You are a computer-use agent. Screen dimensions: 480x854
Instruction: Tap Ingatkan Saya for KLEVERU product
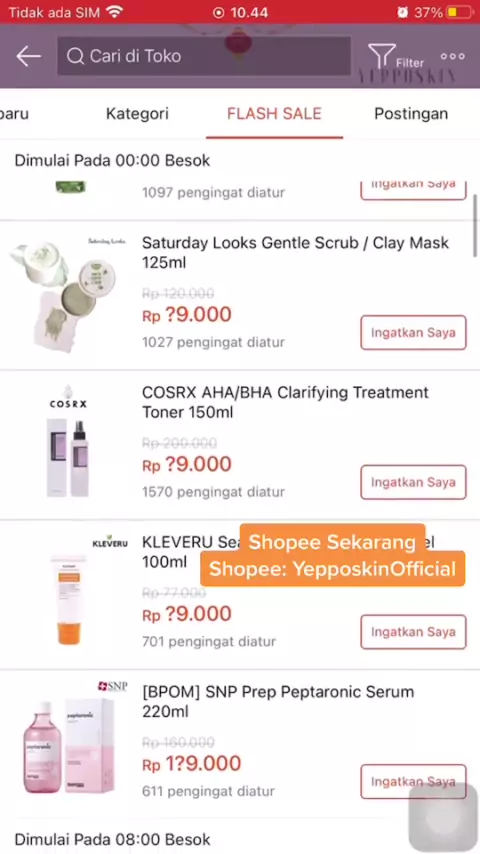point(414,632)
